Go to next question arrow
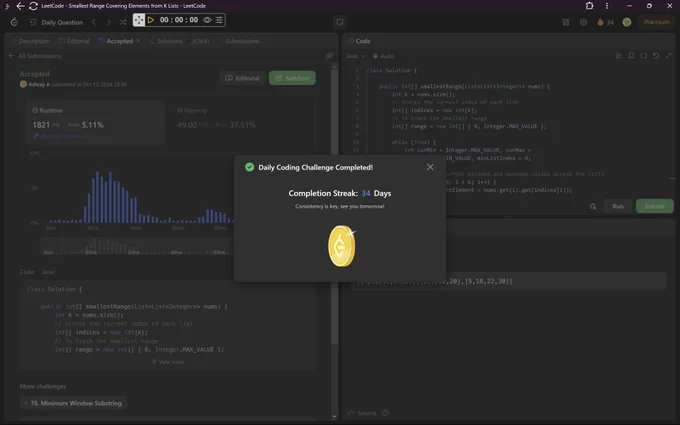Screen dimensions: 680x425 tap(108, 22)
